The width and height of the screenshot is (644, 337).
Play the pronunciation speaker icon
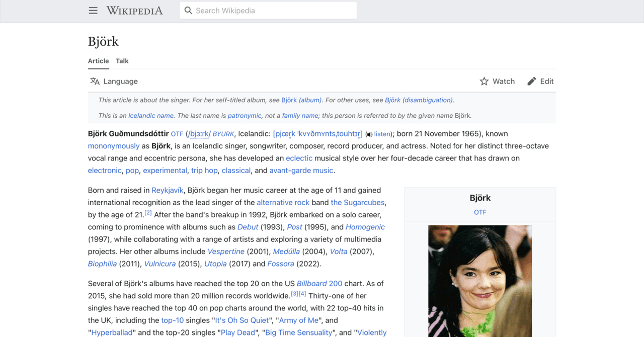(x=369, y=134)
